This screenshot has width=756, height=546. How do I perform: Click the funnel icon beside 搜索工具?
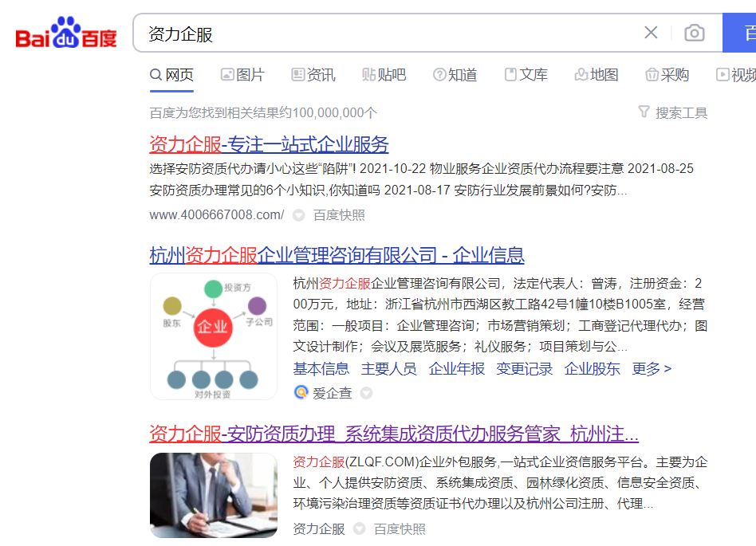(x=644, y=112)
